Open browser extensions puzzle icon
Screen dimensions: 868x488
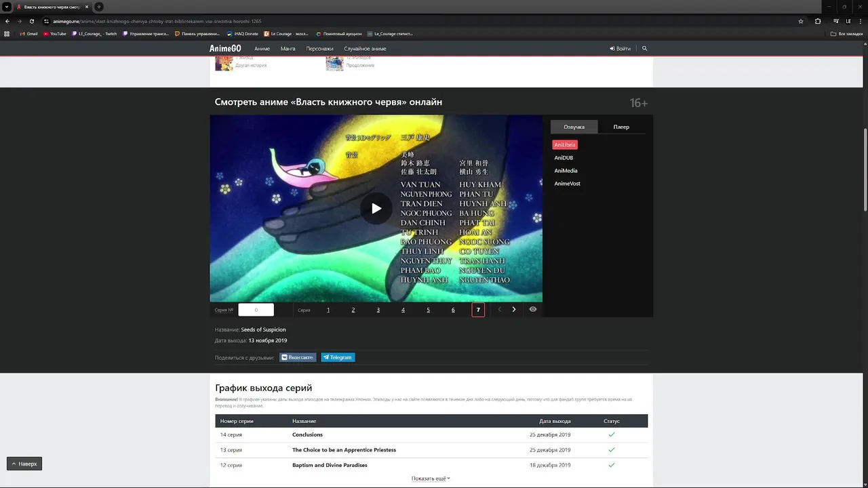[x=818, y=21]
